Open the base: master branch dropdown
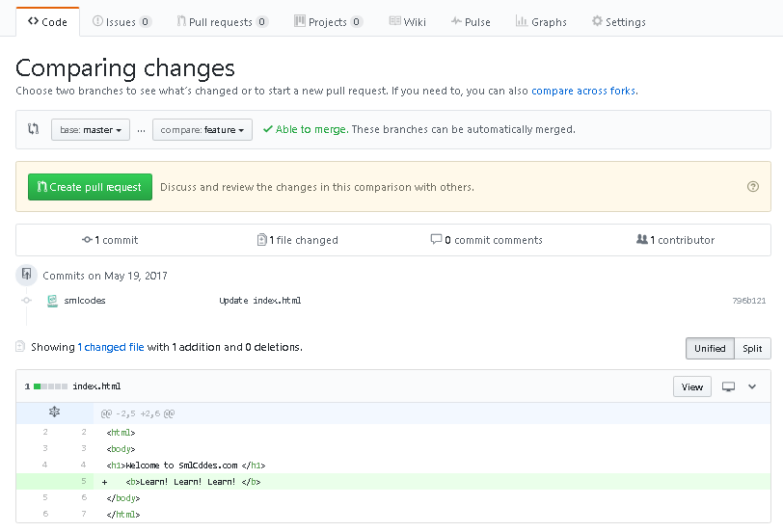The image size is (783, 532). (x=90, y=130)
